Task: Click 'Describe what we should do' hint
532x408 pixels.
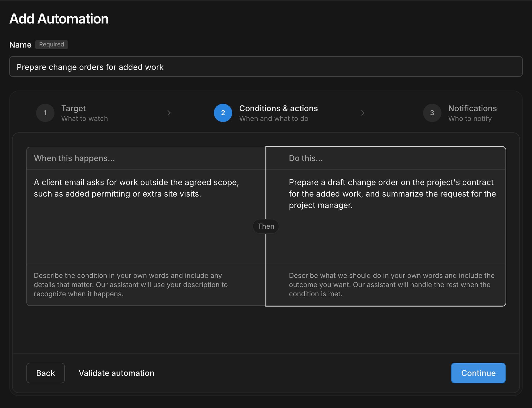Action: pyautogui.click(x=392, y=285)
